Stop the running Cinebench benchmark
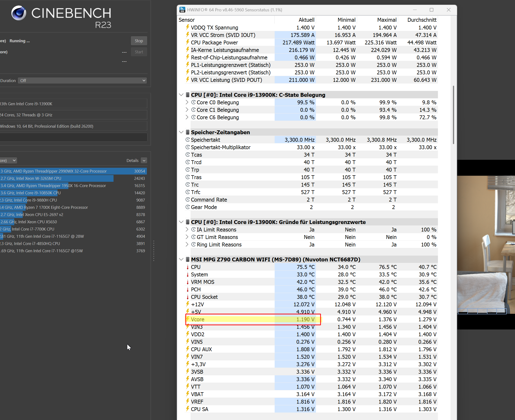Viewport: 515px width, 420px height. click(139, 41)
